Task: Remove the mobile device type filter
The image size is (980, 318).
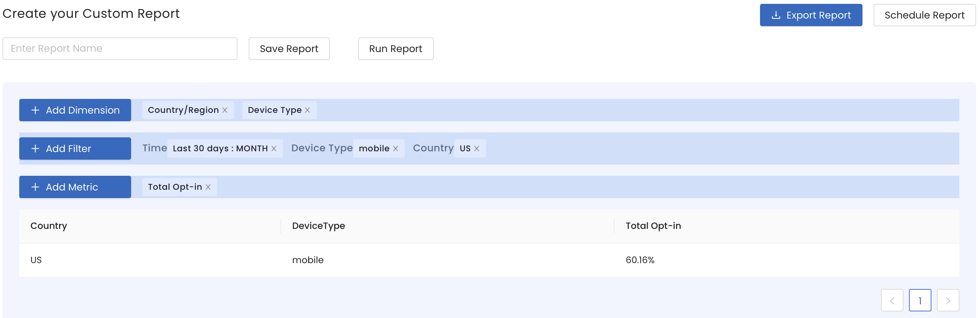Action: coord(396,149)
